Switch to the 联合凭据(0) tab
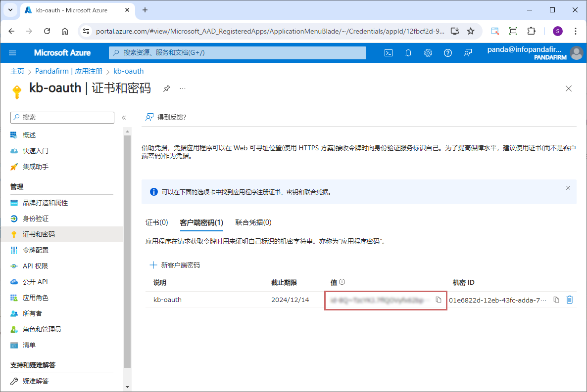The width and height of the screenshot is (587, 392). (x=253, y=222)
